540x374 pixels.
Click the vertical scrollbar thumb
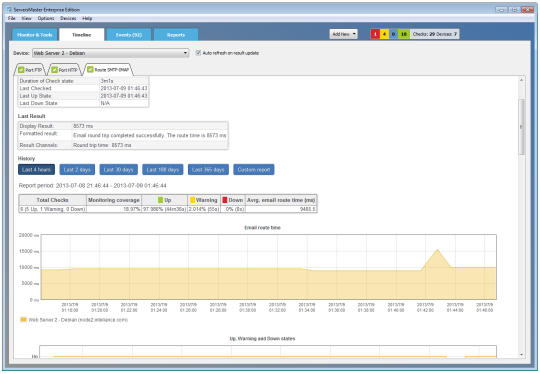point(521,127)
